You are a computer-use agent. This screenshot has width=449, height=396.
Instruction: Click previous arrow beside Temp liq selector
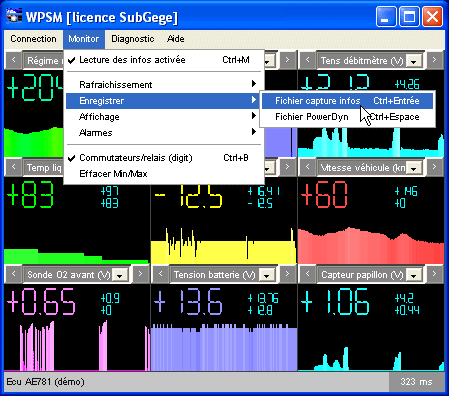click(13, 167)
